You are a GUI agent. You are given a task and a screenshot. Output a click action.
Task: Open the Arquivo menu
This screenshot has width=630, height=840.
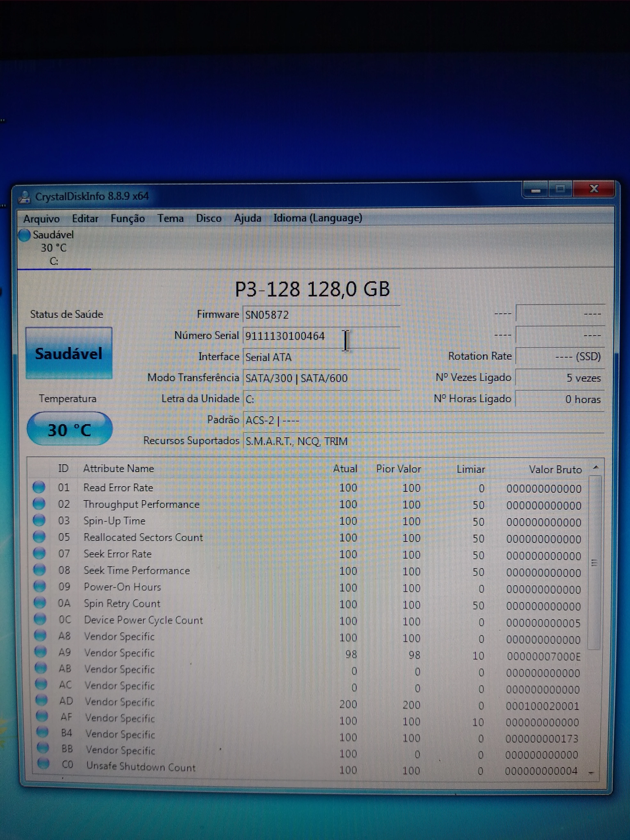click(x=41, y=219)
